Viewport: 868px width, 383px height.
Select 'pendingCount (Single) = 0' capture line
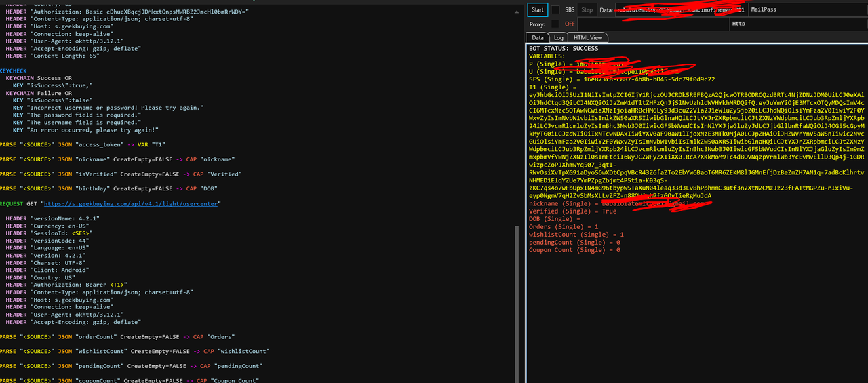[574, 242]
